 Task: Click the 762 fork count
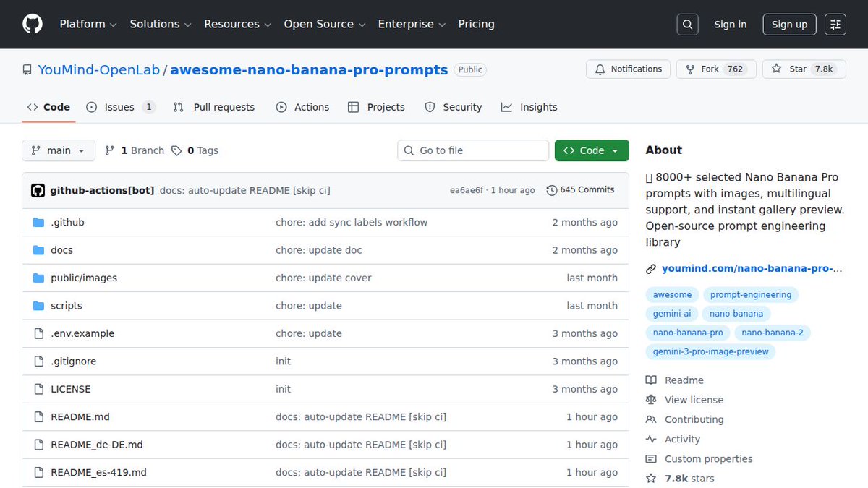(x=736, y=69)
